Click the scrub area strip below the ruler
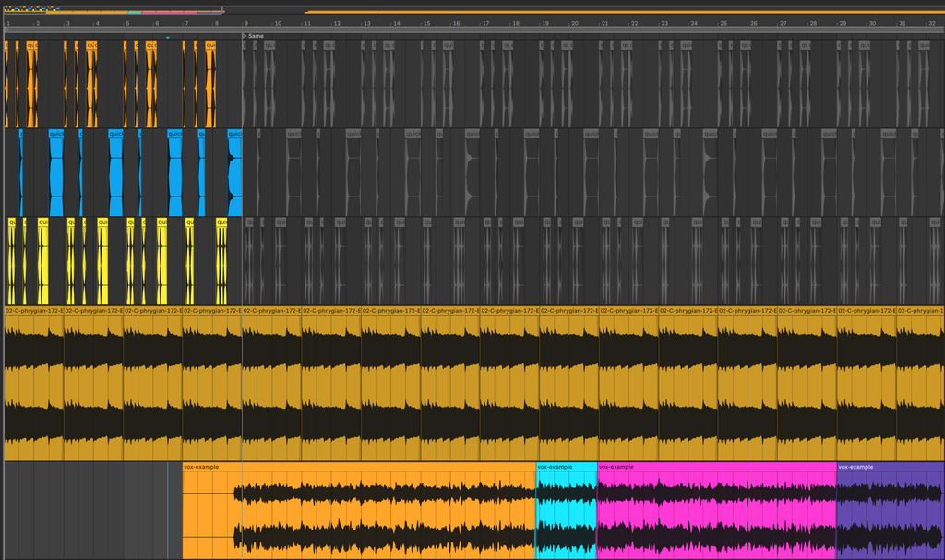The image size is (945, 560). (473, 30)
